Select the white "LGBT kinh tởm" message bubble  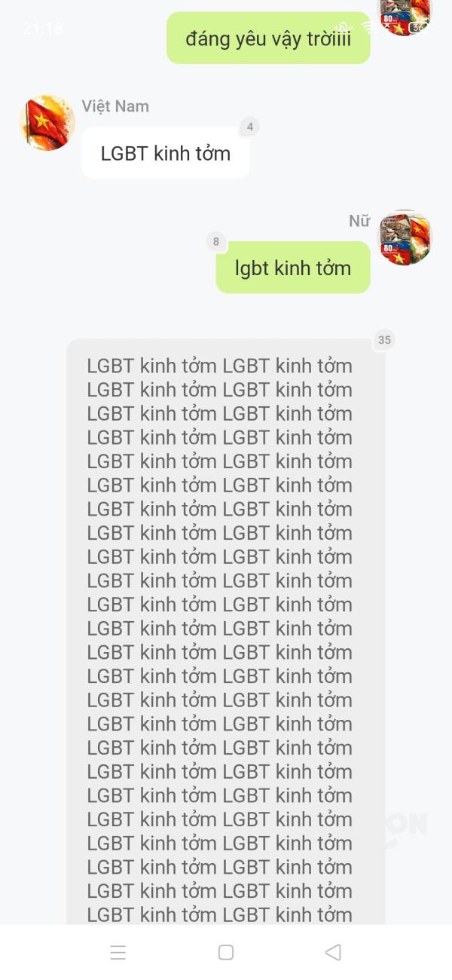(166, 153)
